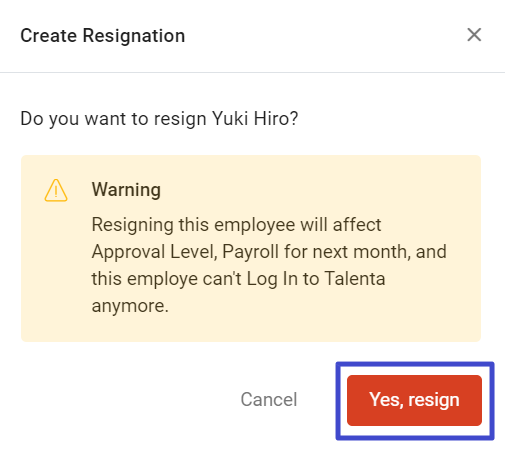Click the Approval Level phrase in warning
This screenshot has height=452, width=505.
(154, 252)
